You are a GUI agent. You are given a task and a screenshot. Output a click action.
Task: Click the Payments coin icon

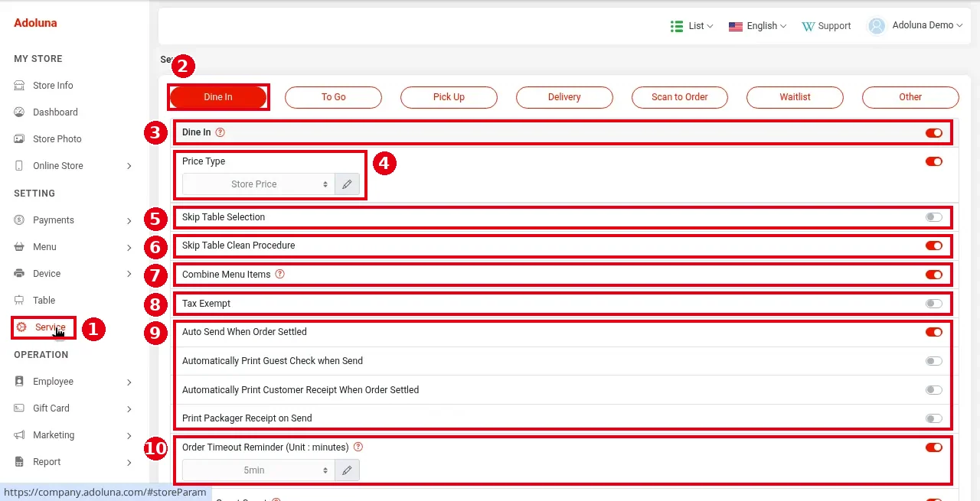(x=19, y=220)
